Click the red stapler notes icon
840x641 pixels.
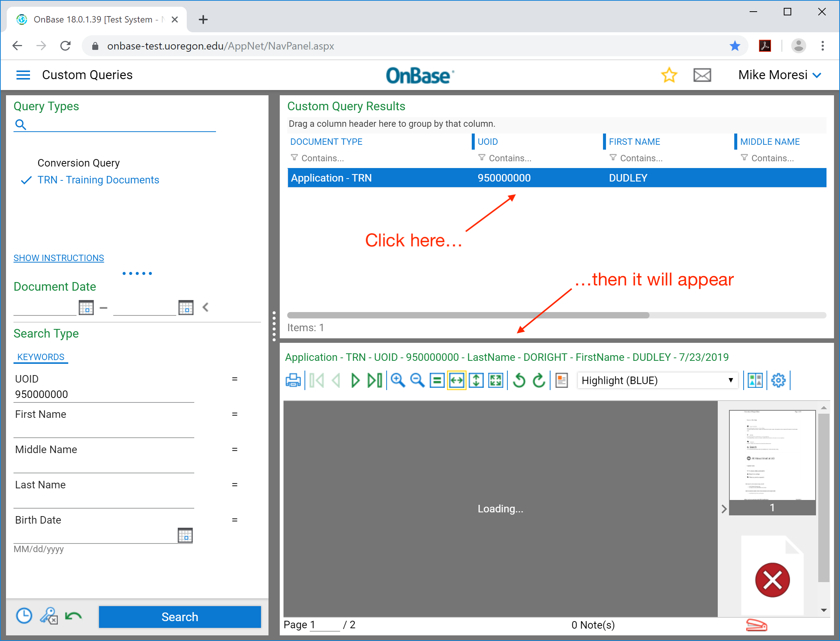click(756, 625)
